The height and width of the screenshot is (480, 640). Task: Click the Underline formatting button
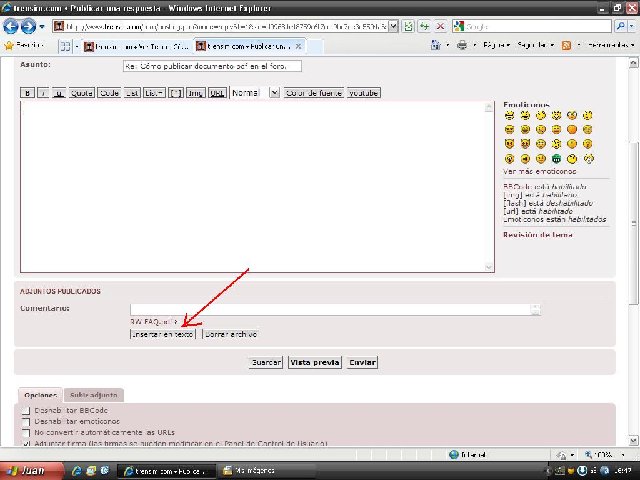(59, 93)
